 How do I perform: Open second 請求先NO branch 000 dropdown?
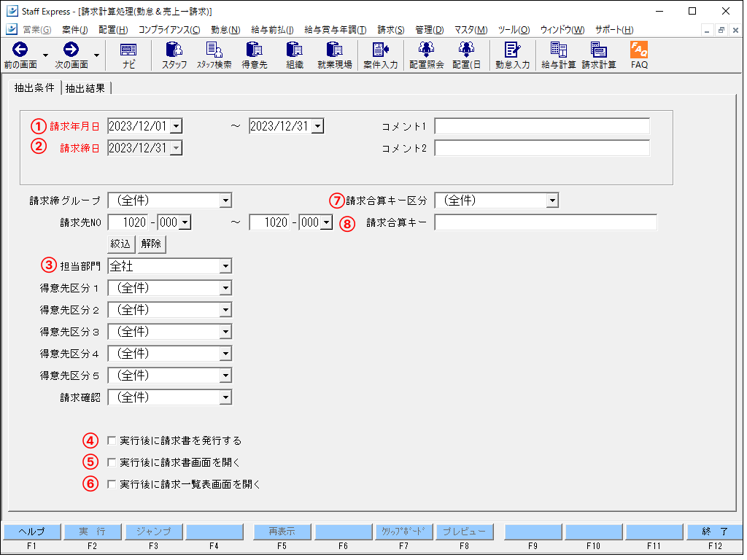tap(327, 222)
